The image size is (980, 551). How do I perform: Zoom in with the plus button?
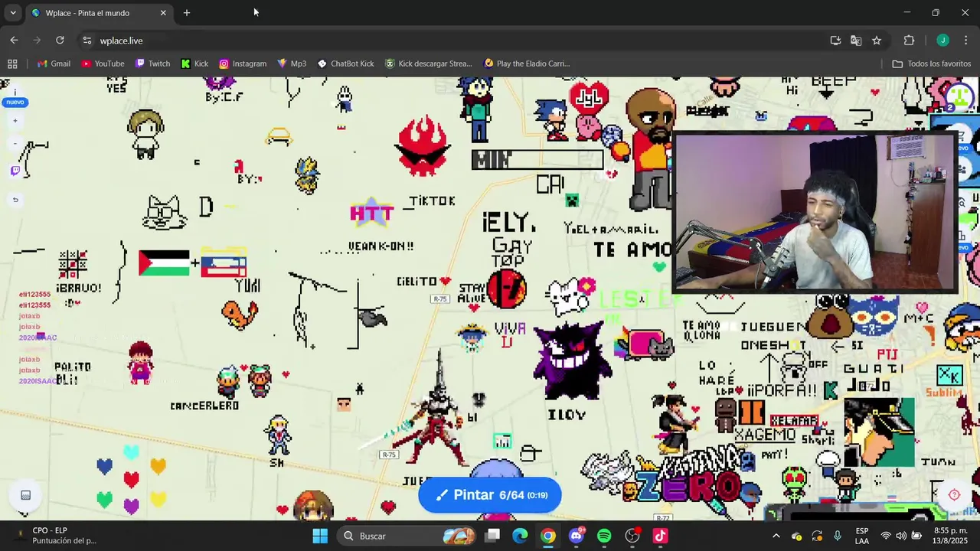15,120
